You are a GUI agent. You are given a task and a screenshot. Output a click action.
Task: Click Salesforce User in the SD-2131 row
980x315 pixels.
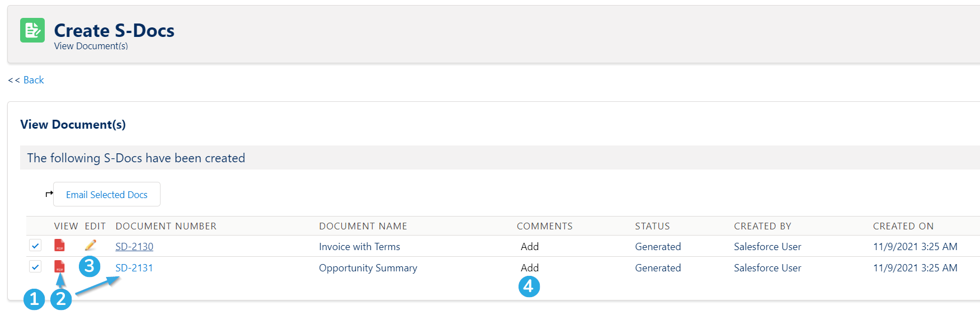pyautogui.click(x=767, y=268)
